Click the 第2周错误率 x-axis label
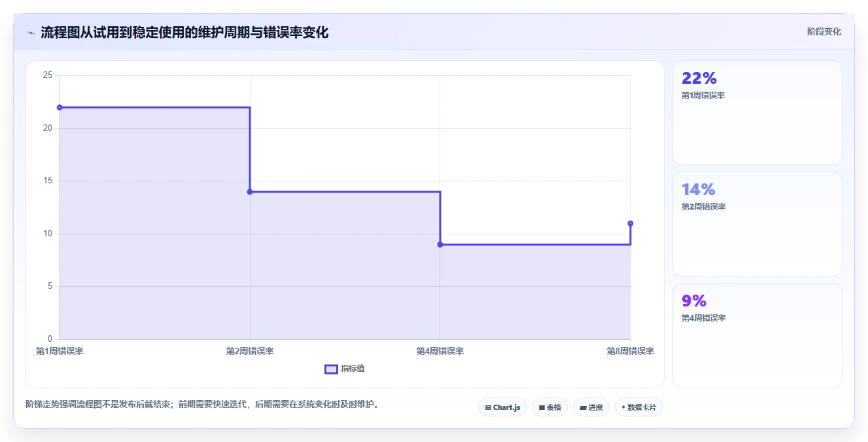This screenshot has height=442, width=868. coord(250,351)
